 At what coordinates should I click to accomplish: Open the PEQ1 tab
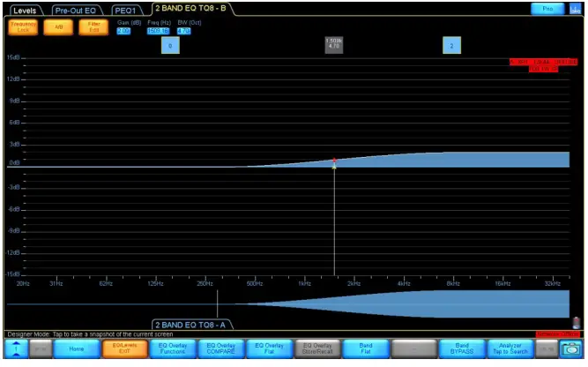[126, 11]
